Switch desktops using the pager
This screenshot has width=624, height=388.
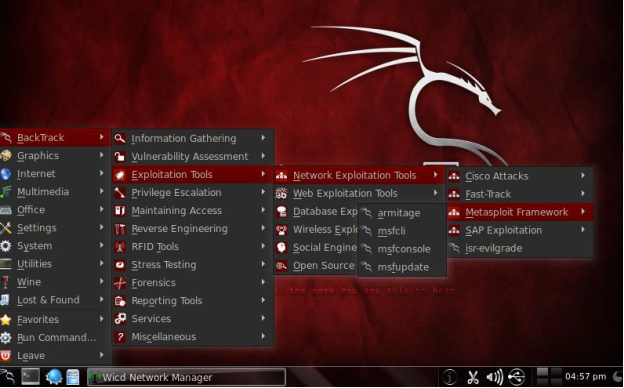coord(548,376)
